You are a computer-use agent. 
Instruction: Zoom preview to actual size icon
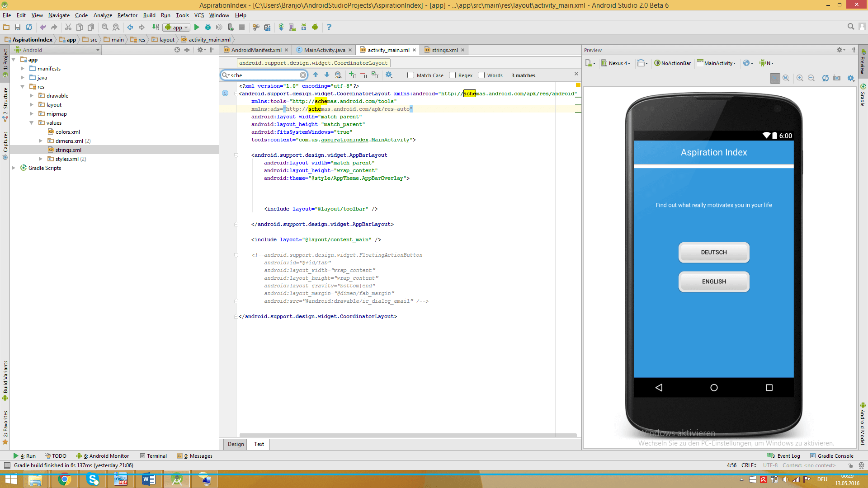coord(786,78)
